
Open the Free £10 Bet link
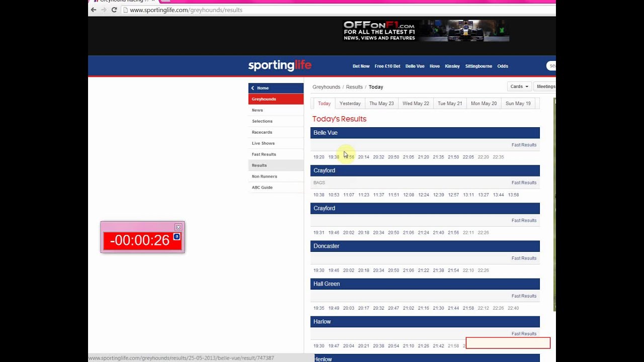click(387, 66)
